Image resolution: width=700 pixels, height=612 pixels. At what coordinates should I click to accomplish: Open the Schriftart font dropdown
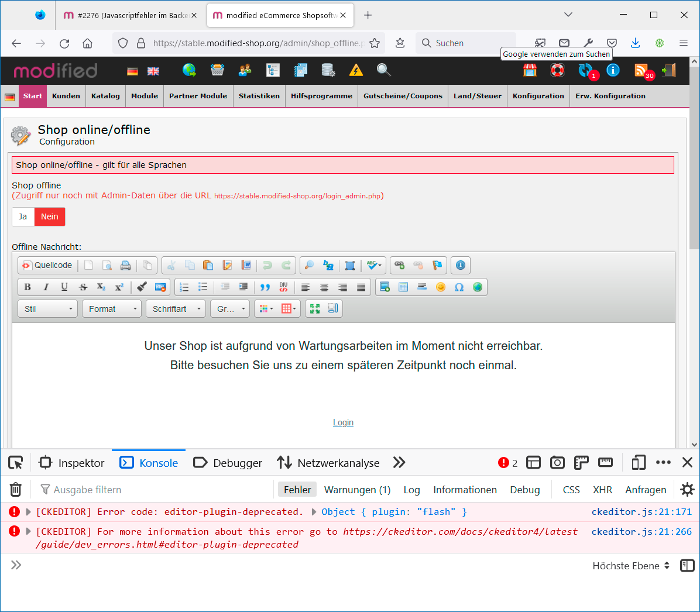point(176,309)
